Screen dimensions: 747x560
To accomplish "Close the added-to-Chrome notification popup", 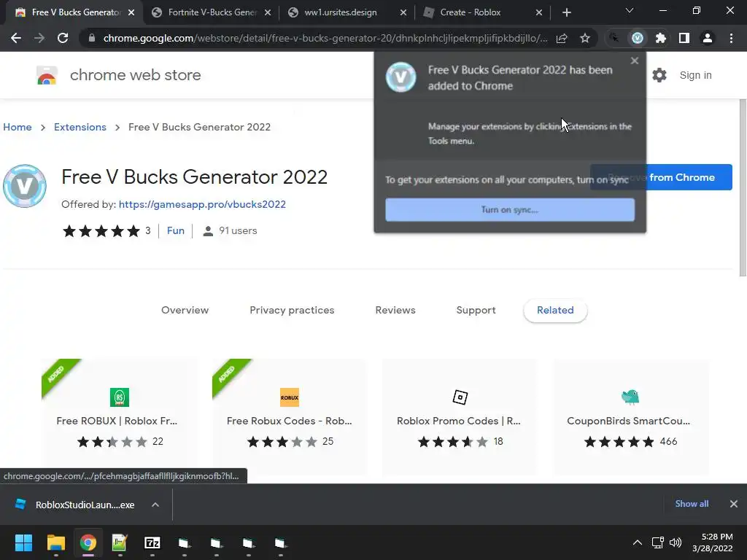I will (634, 61).
